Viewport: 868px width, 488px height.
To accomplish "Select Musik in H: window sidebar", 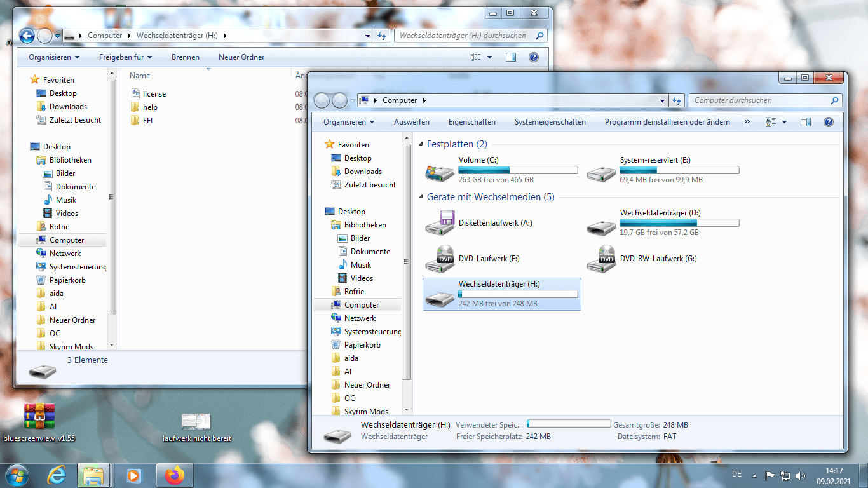I will pyautogui.click(x=59, y=200).
